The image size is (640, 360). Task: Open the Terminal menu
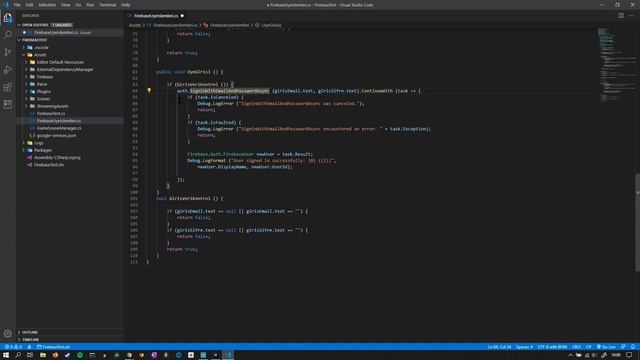(x=107, y=5)
